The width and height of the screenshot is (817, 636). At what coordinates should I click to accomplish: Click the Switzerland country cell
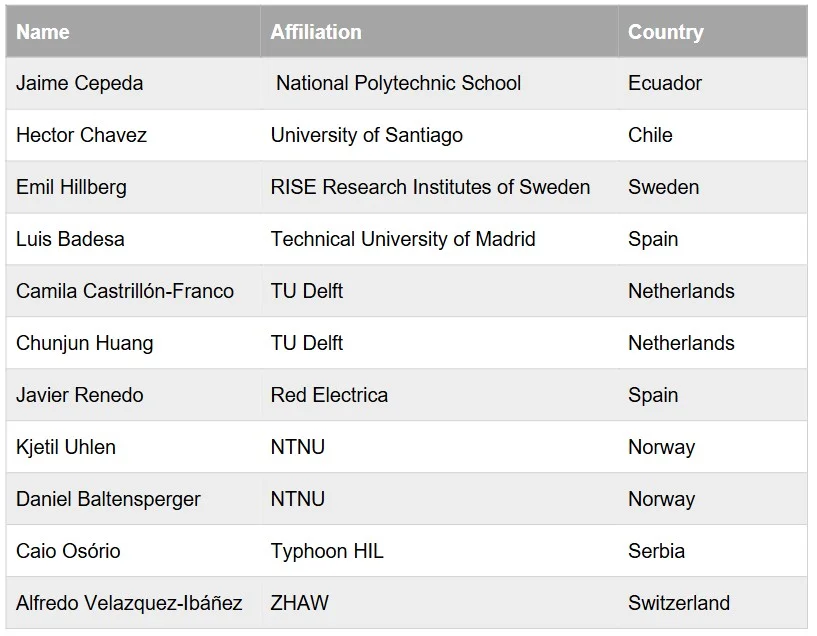pos(712,603)
